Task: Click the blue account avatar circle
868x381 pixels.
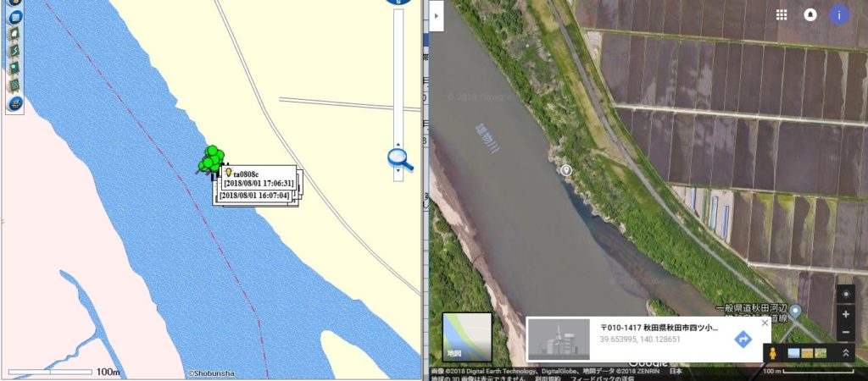Action: tap(838, 15)
